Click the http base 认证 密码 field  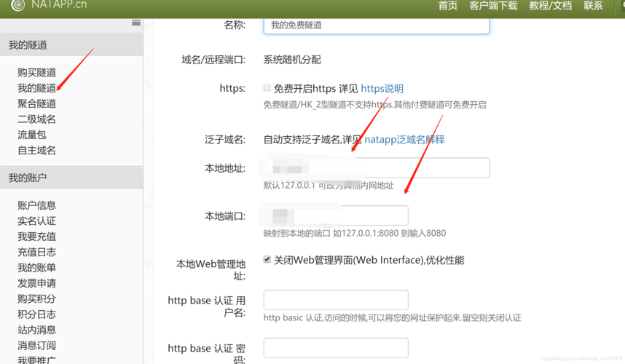point(336,348)
